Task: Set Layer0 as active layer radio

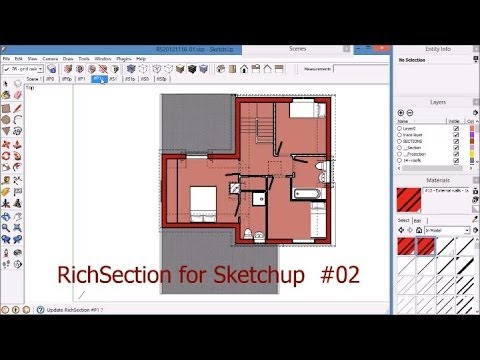Action: pyautogui.click(x=399, y=128)
